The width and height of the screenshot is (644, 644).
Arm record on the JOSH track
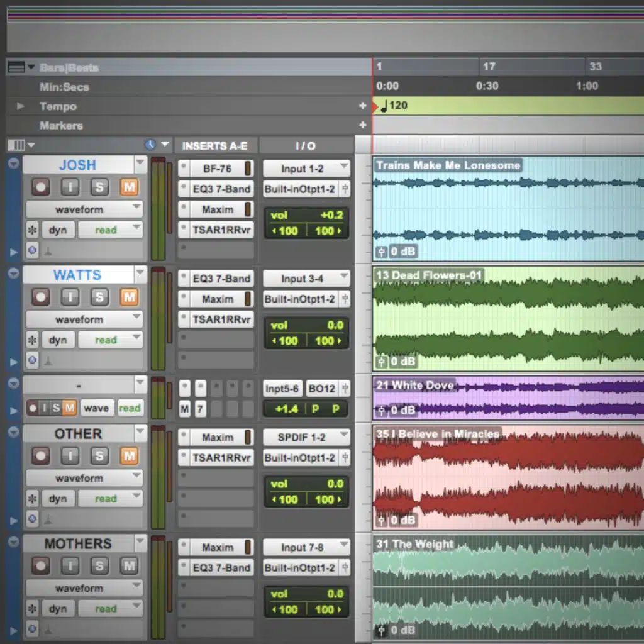coord(41,187)
